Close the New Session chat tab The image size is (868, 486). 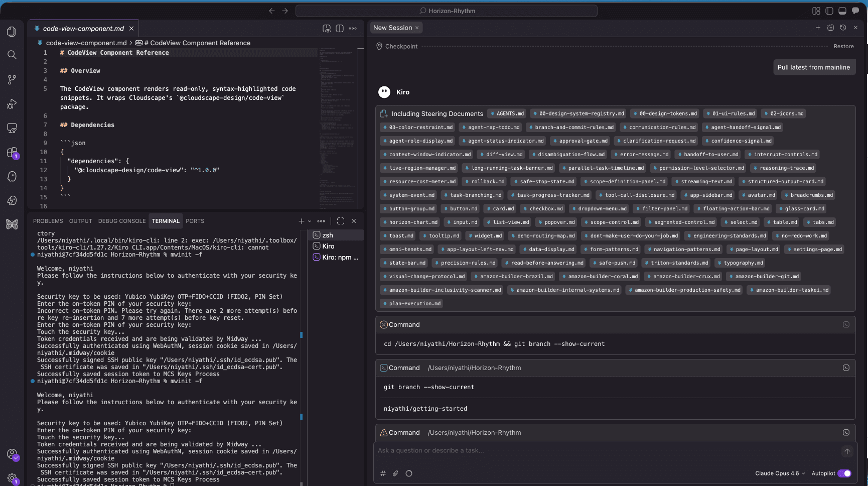click(417, 28)
